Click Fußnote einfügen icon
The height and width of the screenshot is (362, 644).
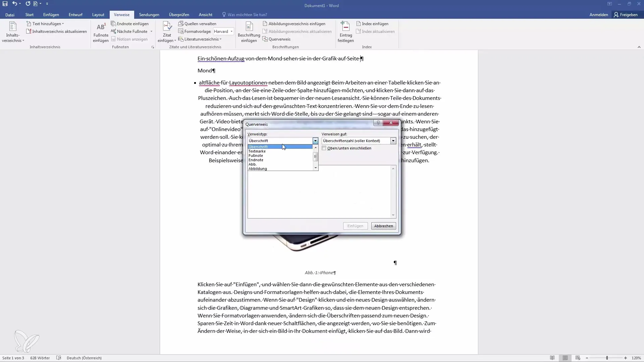coord(101,32)
